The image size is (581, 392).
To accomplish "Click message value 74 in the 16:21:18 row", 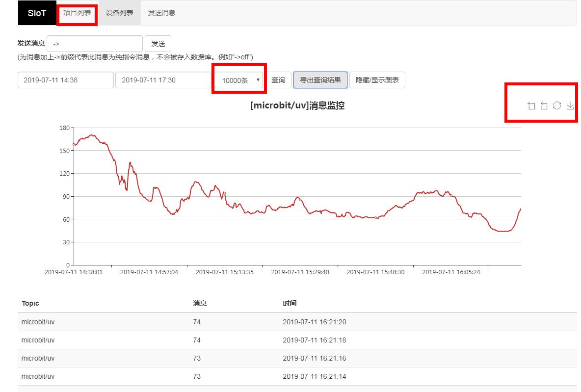I will (197, 340).
